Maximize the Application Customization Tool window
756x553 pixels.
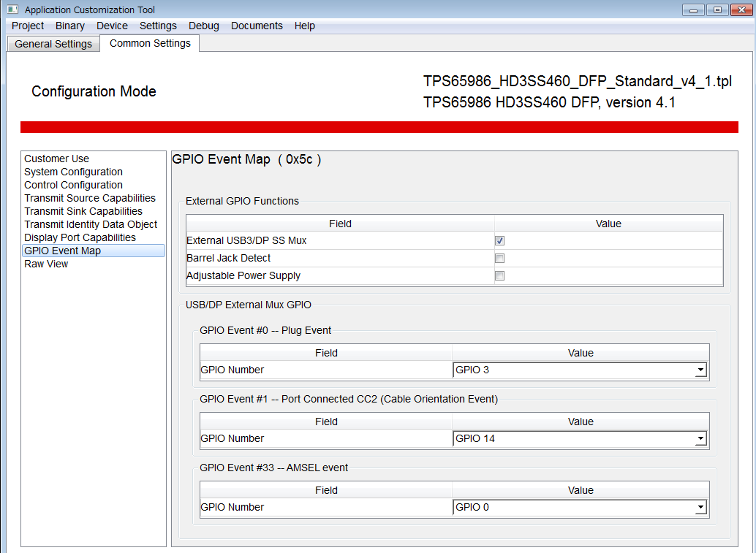717,9
